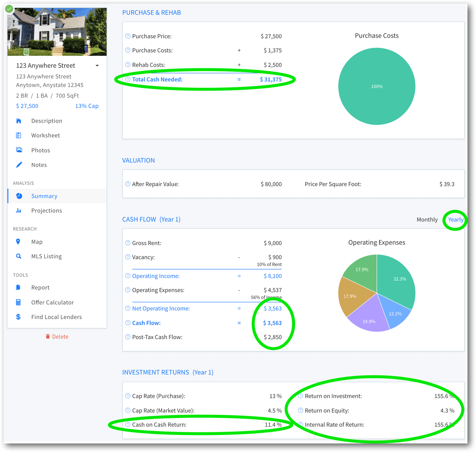Switch cash flow view to Monthly
Screen dimensions: 476x452
click(x=427, y=219)
